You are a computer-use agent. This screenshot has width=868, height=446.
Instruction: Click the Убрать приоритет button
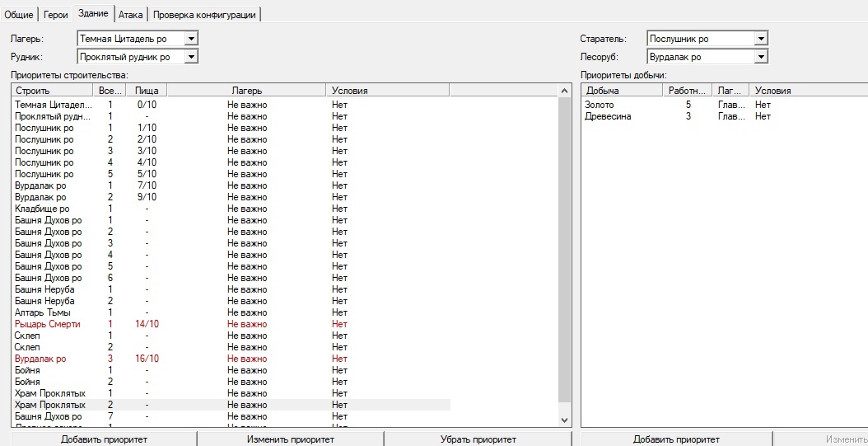[478, 439]
